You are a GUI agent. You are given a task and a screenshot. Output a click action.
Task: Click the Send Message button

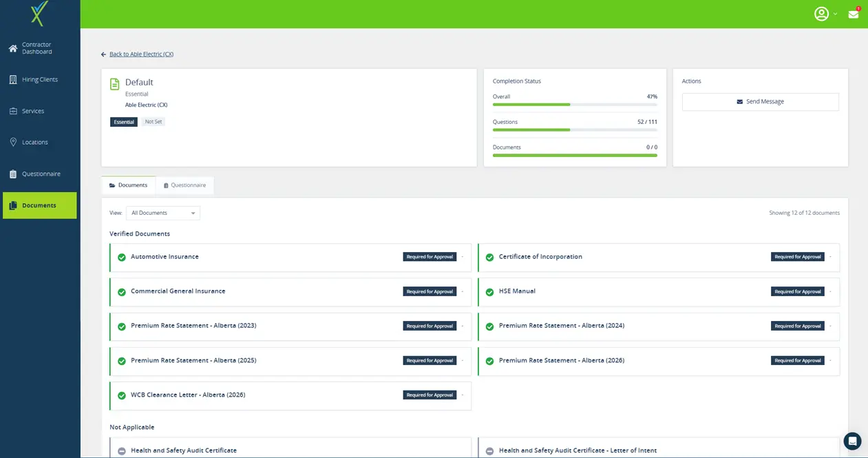coord(761,102)
